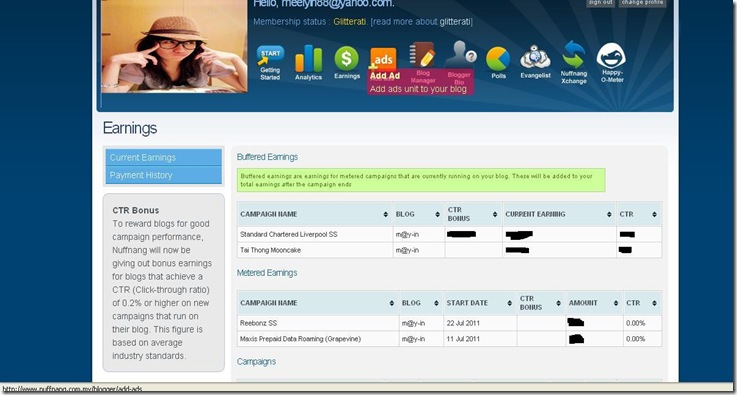
Task: Open the Happy-O-Meter face icon
Action: coord(612,62)
